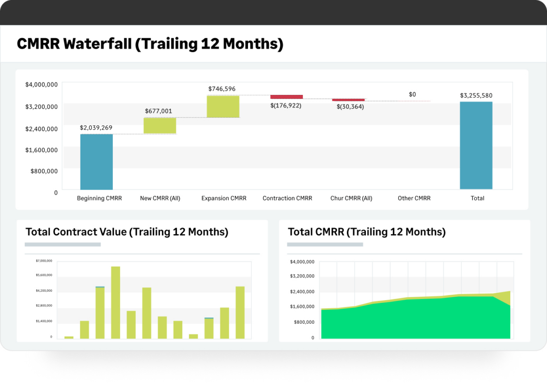Viewport: 547px width, 392px height.
Task: Select the New CMRR (All) green bar
Action: tap(160, 126)
